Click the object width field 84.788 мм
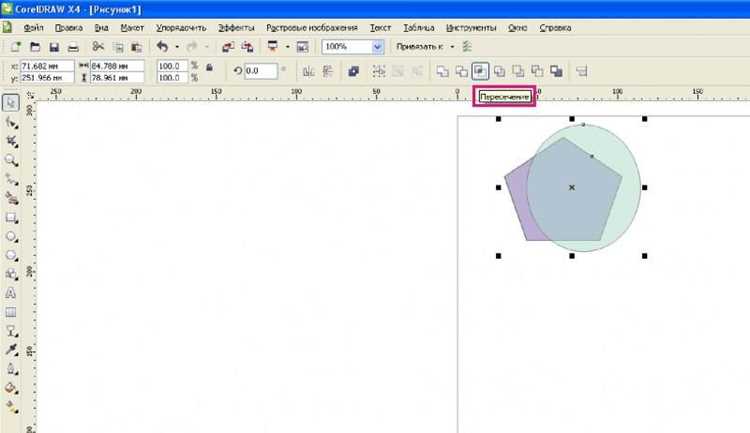Image resolution: width=750 pixels, height=433 pixels. (117, 66)
